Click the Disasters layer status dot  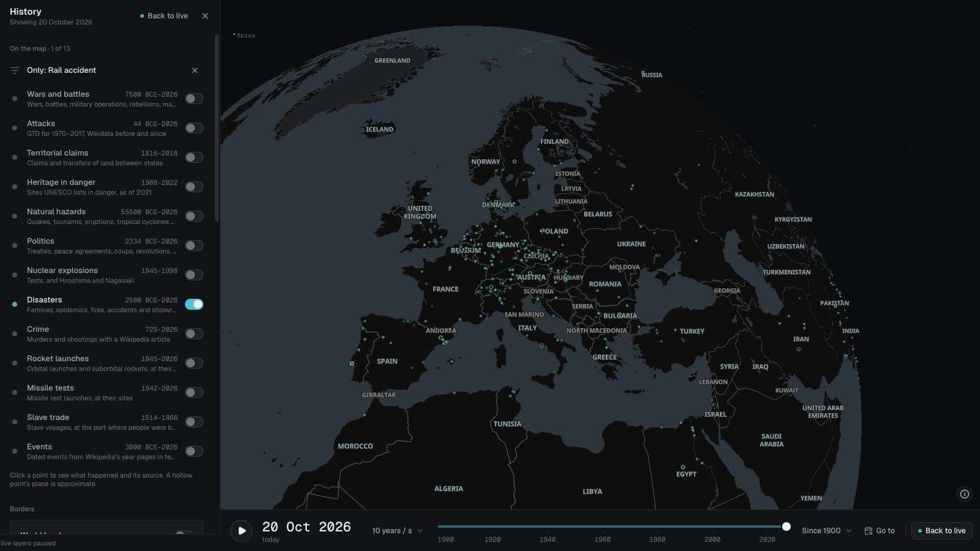pyautogui.click(x=15, y=304)
